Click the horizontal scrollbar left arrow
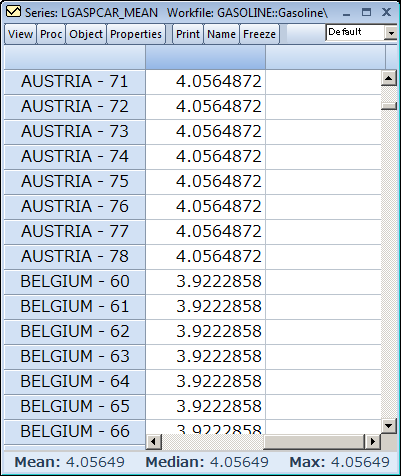Viewport: 401px width, 476px height. click(154, 442)
